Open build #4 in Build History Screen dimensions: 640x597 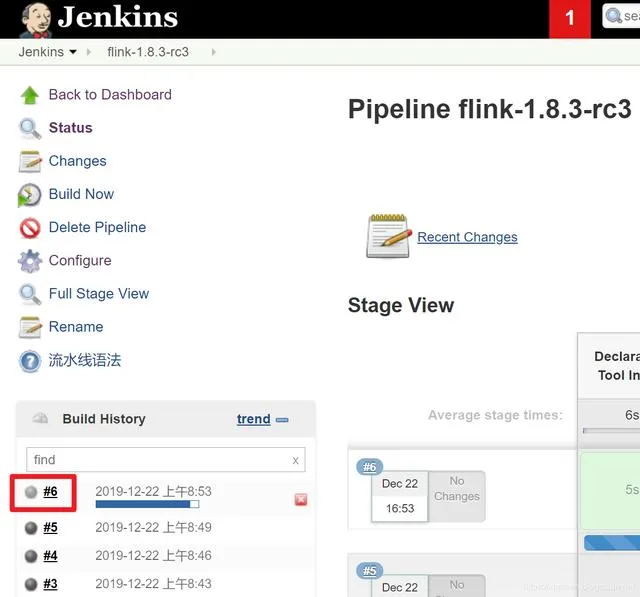(x=51, y=556)
